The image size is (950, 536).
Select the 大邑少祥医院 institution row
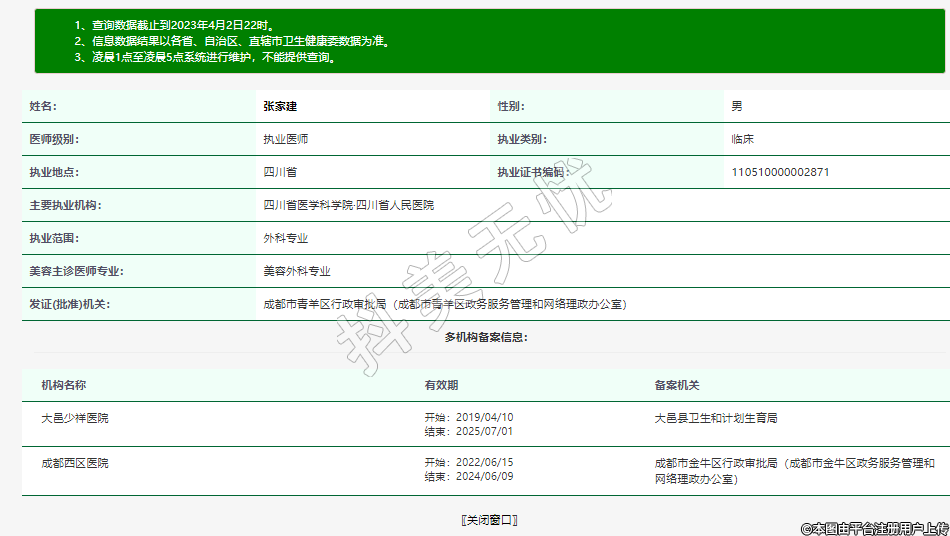[x=75, y=418]
